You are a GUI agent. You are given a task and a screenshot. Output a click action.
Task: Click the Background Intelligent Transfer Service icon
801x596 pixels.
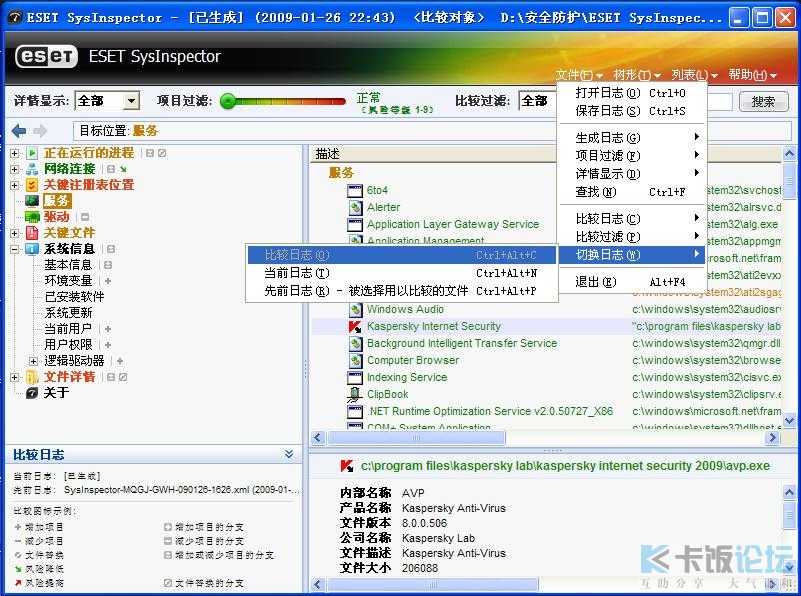(356, 344)
